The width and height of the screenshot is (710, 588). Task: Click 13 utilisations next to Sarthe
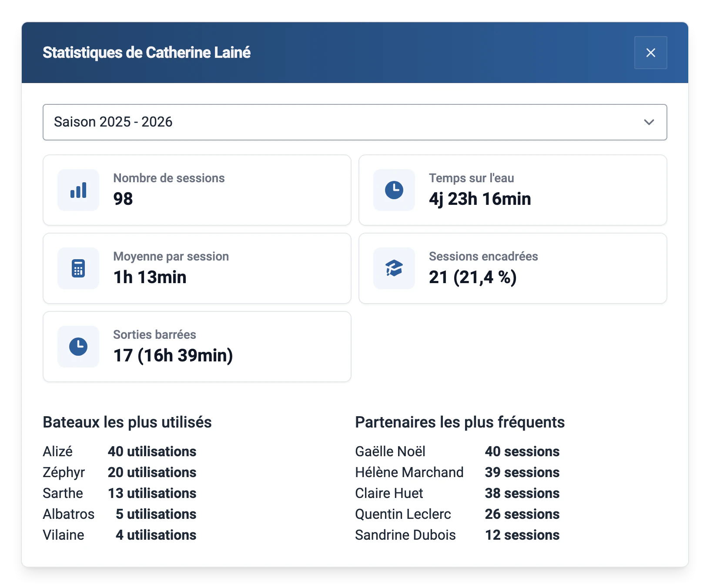[152, 493]
